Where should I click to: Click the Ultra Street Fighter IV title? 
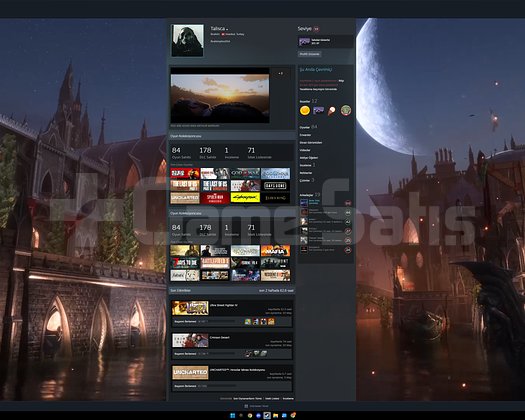point(224,305)
